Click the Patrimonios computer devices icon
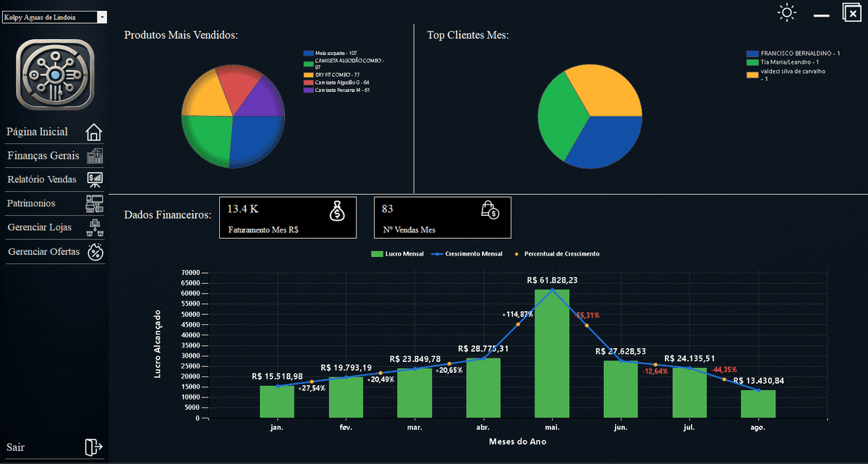The height and width of the screenshot is (464, 868). pos(94,203)
